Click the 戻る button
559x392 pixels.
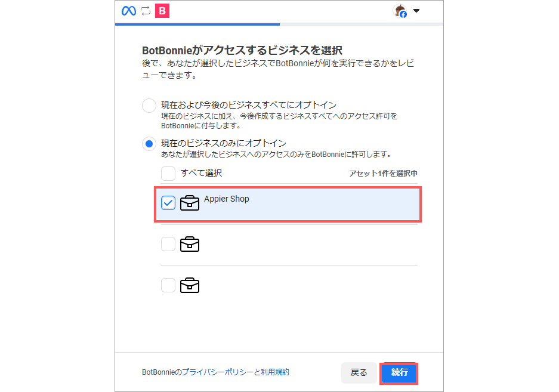coord(359,373)
